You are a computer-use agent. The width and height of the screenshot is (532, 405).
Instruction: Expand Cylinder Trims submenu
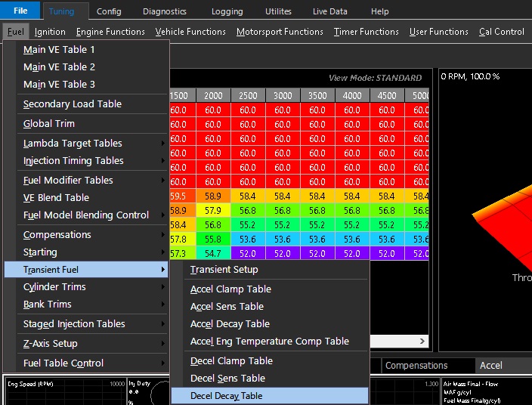point(86,286)
